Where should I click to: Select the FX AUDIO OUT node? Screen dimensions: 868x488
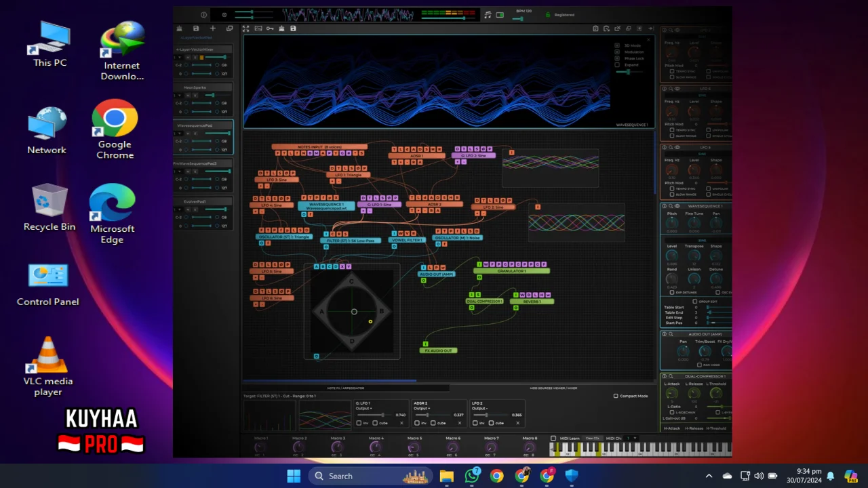[x=439, y=350]
